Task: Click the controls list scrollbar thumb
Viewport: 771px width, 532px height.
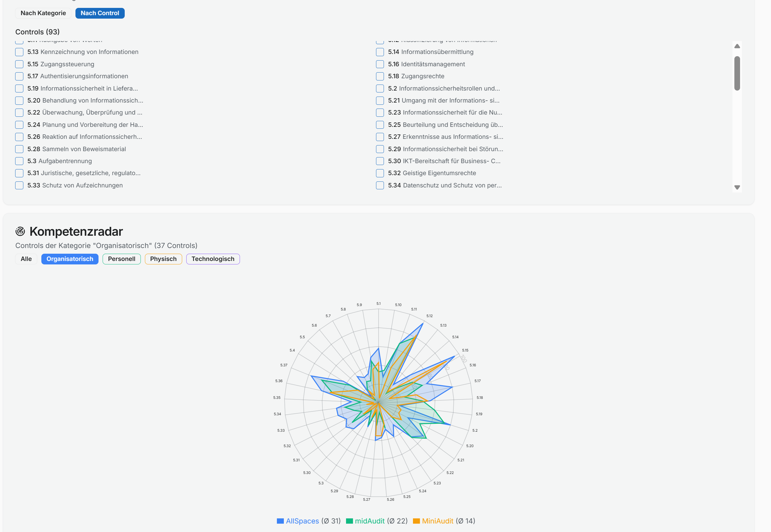Action: pyautogui.click(x=737, y=73)
